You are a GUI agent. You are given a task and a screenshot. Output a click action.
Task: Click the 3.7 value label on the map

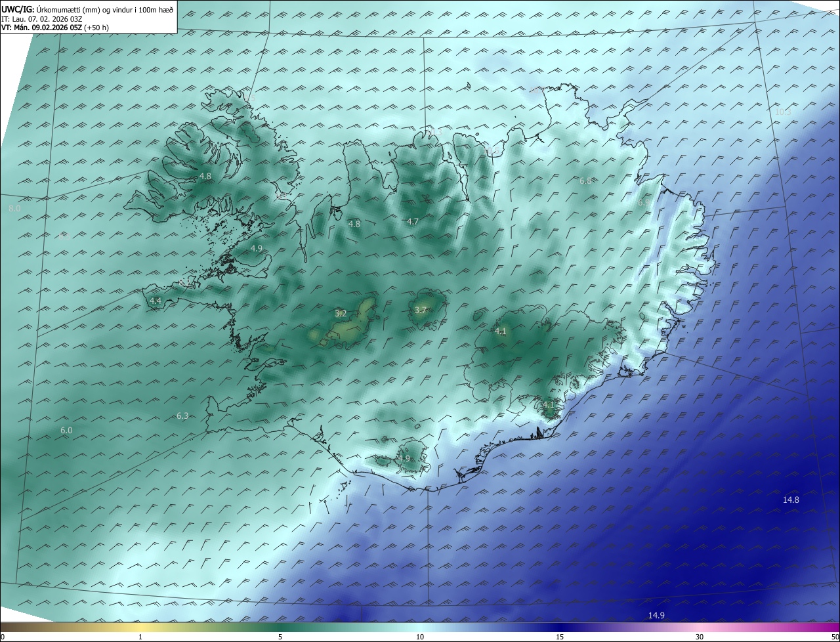pos(421,310)
